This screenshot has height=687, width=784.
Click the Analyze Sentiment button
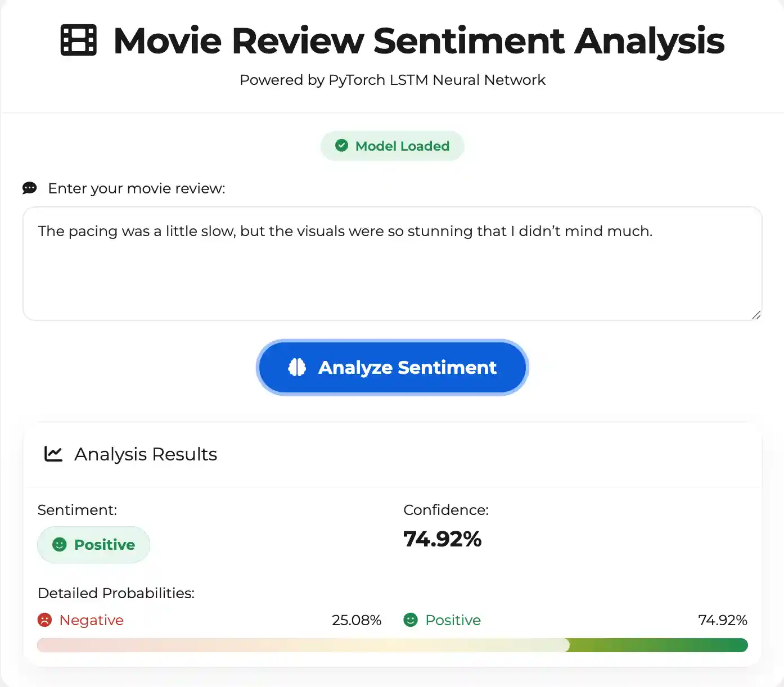coord(392,367)
